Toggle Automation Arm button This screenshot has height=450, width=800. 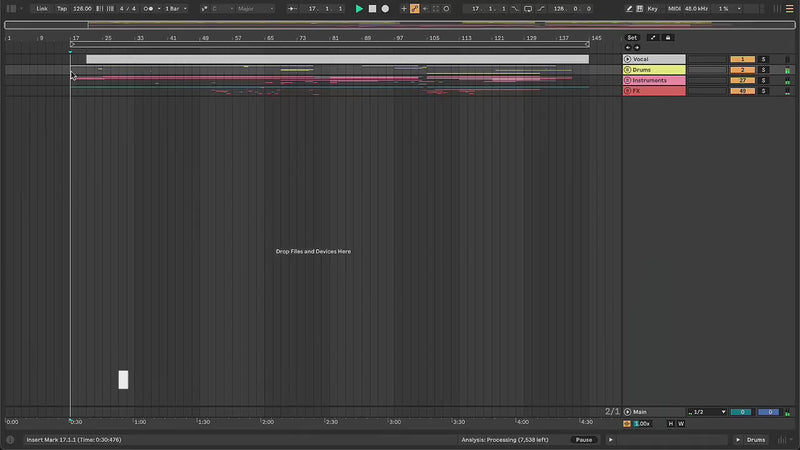pos(414,8)
